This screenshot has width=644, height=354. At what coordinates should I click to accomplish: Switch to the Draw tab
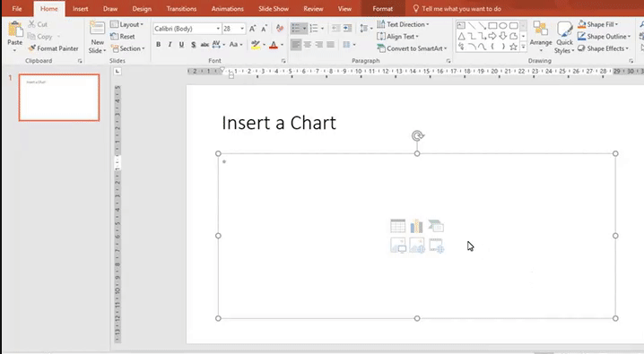point(110,9)
